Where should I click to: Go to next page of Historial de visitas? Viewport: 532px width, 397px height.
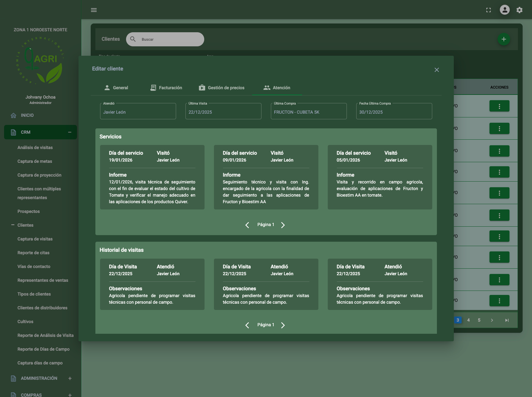pyautogui.click(x=283, y=325)
